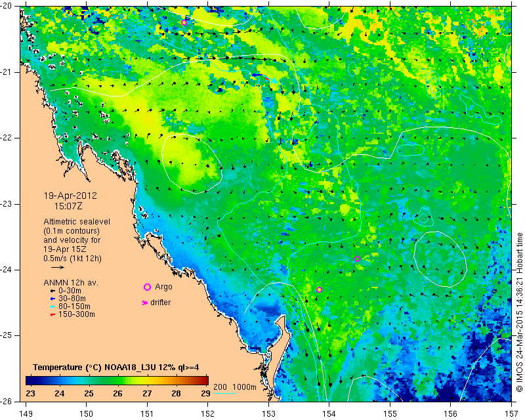Click the longitude axis label '149'
Image resolution: width=525 pixels, height=420 pixels.
[26, 414]
